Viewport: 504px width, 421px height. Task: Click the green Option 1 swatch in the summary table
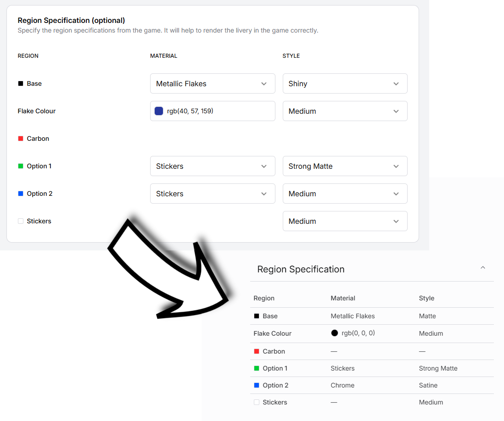click(257, 368)
